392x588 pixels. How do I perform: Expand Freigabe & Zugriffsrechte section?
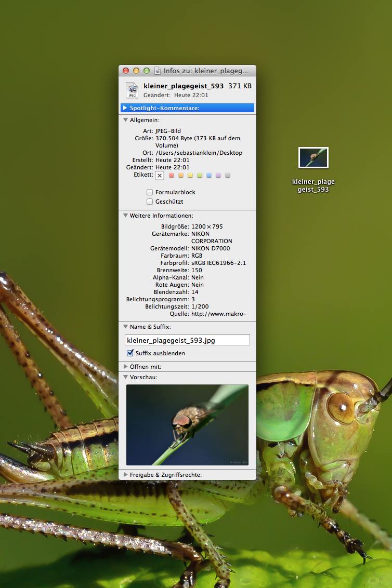pos(125,474)
